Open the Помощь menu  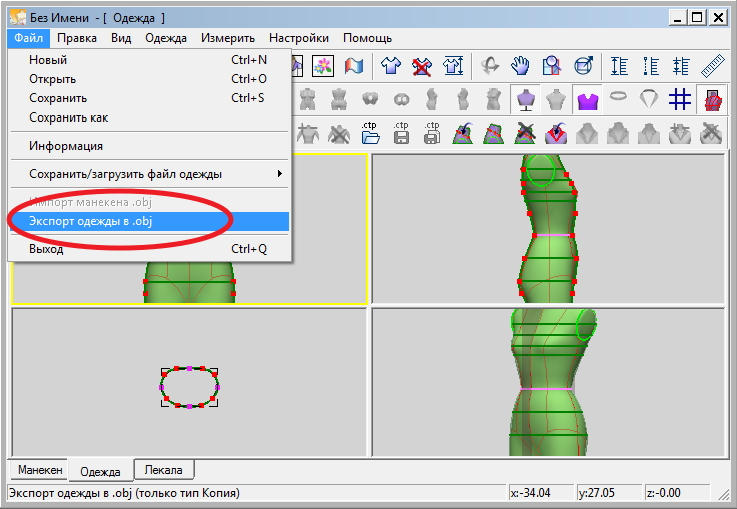pyautogui.click(x=368, y=38)
